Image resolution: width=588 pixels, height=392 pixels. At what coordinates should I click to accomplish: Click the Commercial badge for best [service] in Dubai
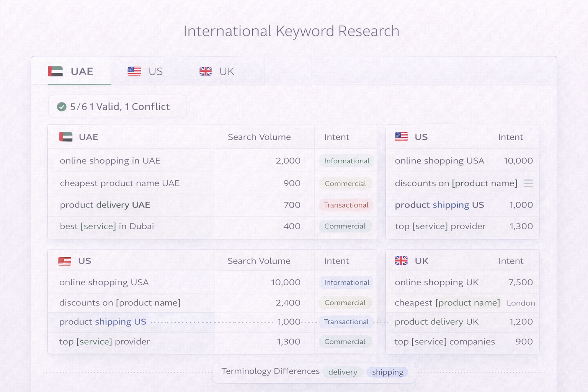point(345,226)
